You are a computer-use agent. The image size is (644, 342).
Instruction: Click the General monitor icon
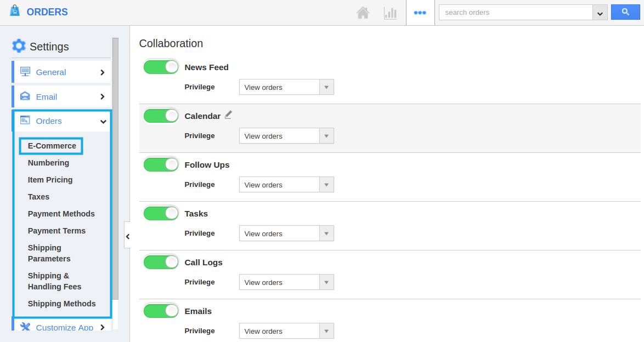point(25,72)
